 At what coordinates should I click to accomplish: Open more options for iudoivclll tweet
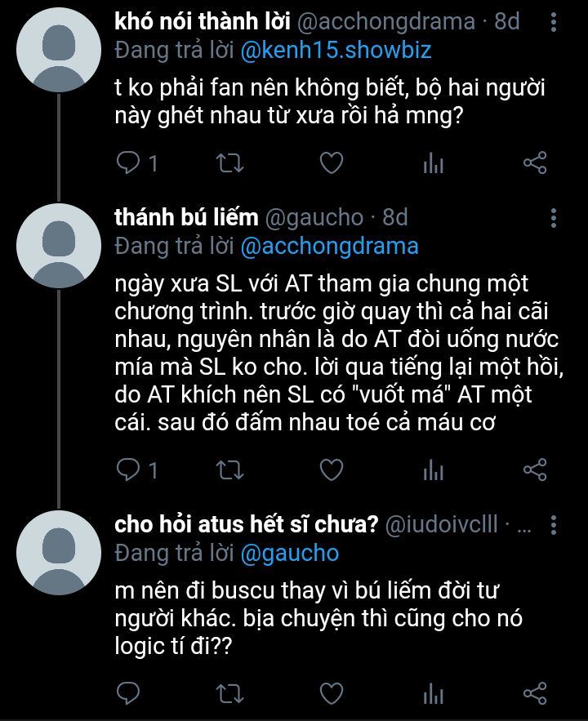click(554, 526)
